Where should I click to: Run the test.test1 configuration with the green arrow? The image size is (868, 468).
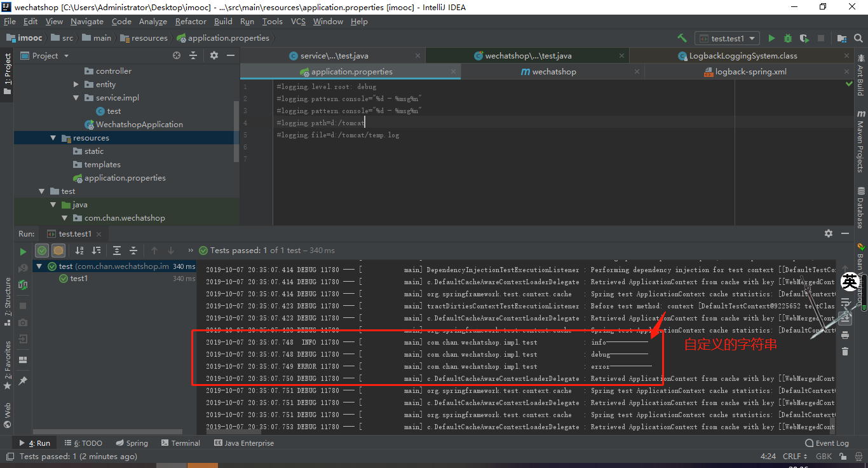771,38
